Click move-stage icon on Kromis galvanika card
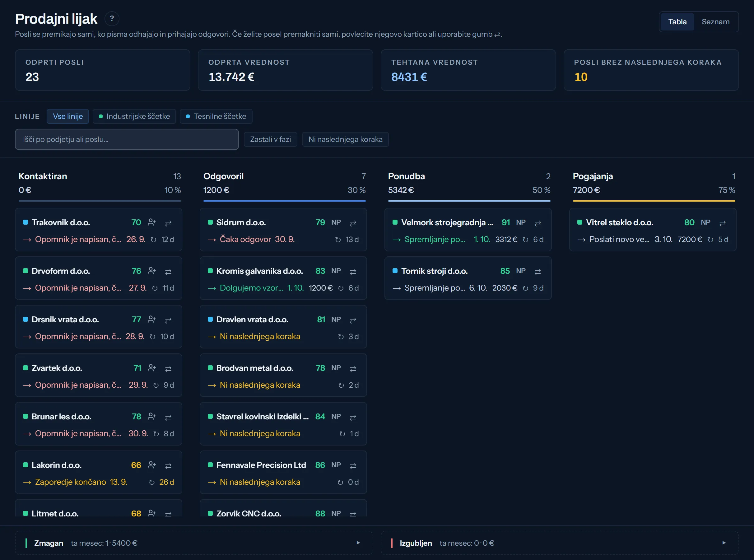Screen dimensions: 754x560 point(353,272)
